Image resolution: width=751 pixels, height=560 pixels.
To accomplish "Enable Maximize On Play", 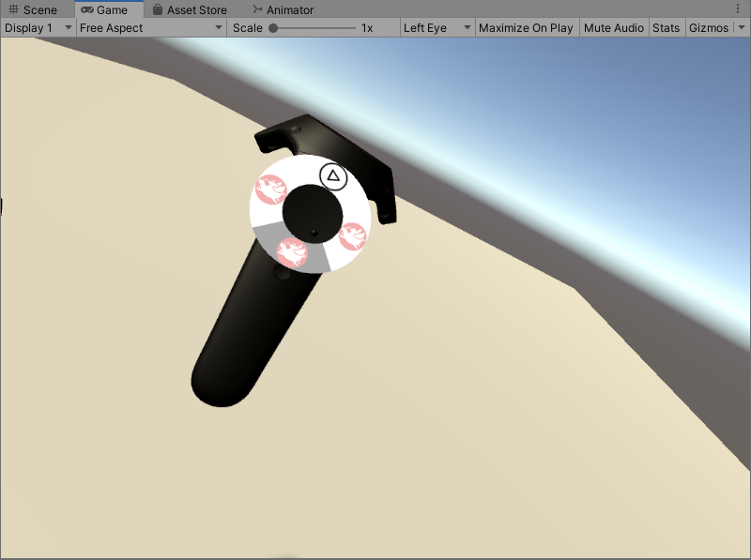I will (x=526, y=27).
